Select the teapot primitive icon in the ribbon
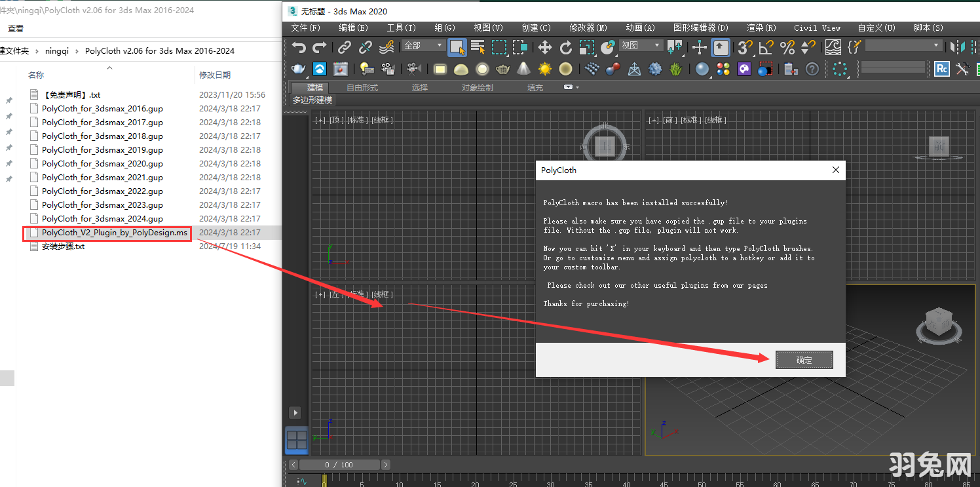 tap(502, 69)
